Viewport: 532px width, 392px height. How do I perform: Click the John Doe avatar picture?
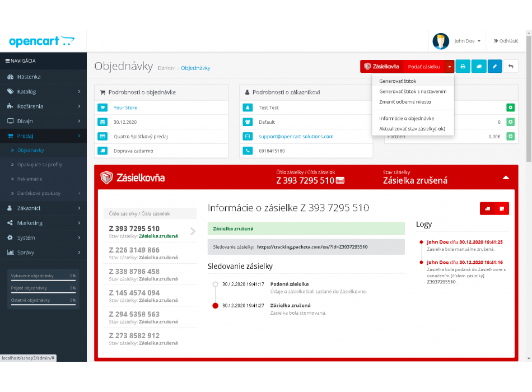coord(441,41)
